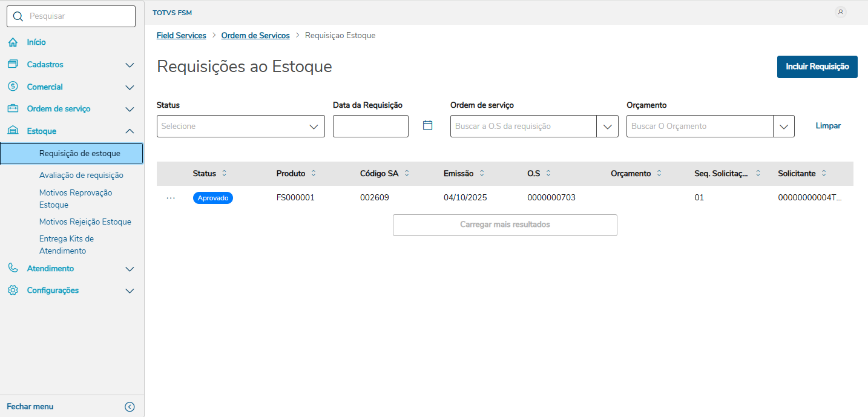The width and height of the screenshot is (868, 417).
Task: Expand the Ordem de serviço combo arrow
Action: (607, 126)
